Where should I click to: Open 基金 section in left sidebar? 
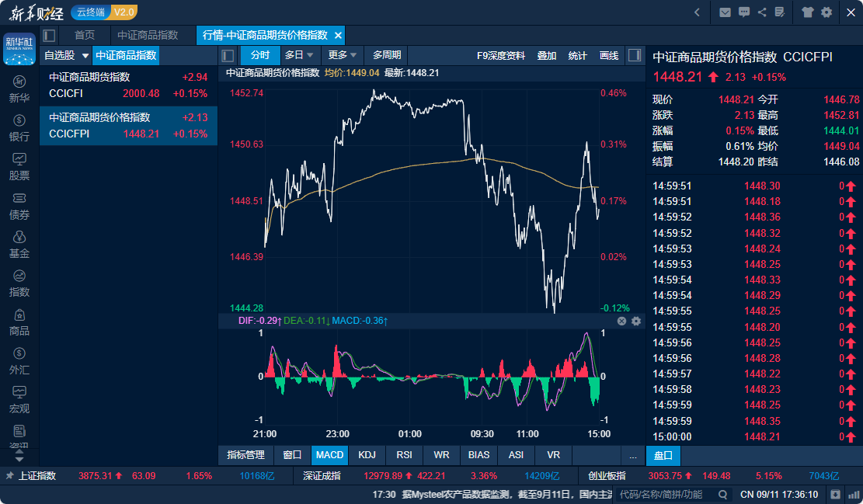[19, 244]
